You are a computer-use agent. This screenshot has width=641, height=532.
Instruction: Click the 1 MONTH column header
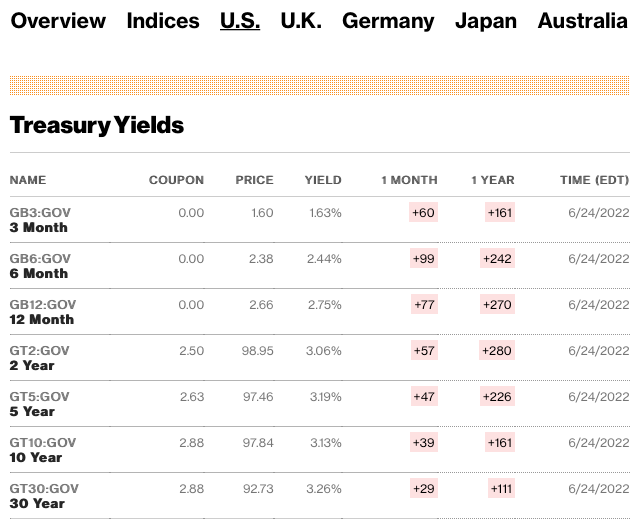(409, 180)
